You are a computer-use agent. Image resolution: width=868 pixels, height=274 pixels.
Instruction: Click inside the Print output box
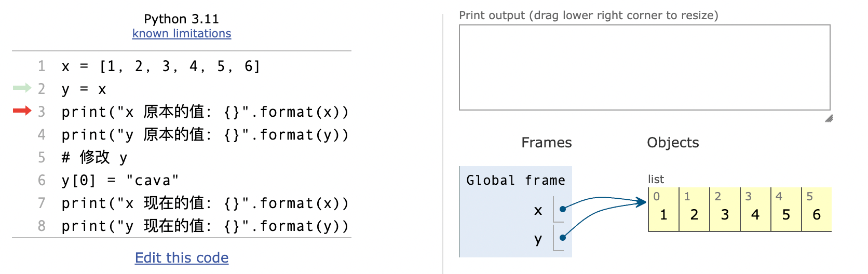click(644, 67)
